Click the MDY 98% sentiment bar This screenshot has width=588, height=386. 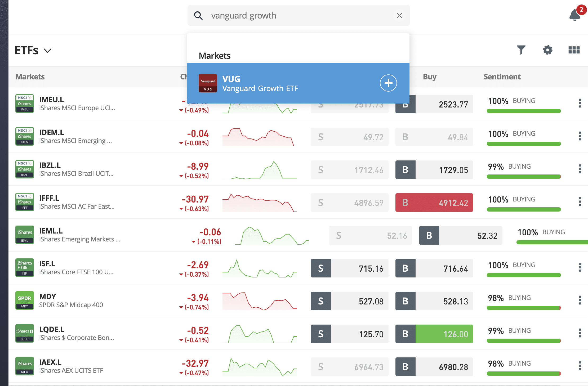524,308
